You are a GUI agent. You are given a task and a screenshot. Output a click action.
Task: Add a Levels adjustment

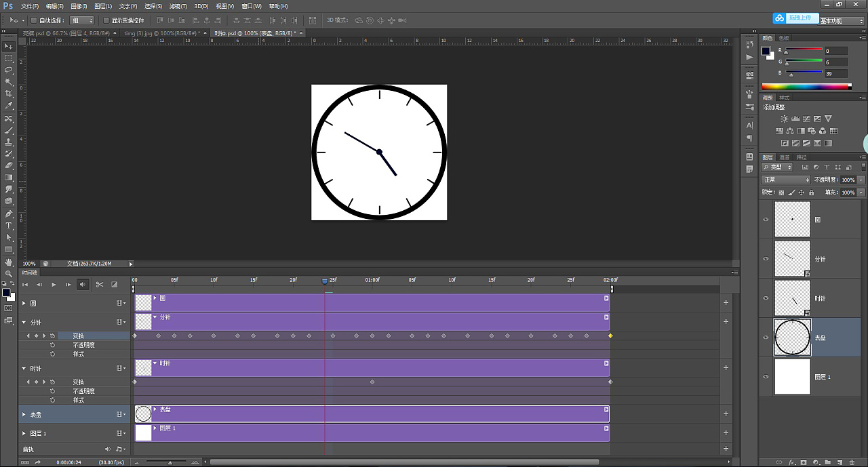pyautogui.click(x=795, y=119)
